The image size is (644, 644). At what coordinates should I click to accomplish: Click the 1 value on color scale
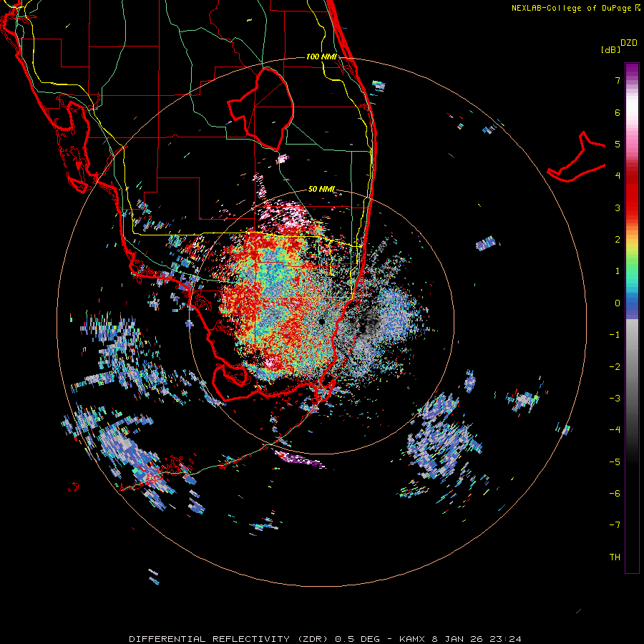tap(618, 271)
